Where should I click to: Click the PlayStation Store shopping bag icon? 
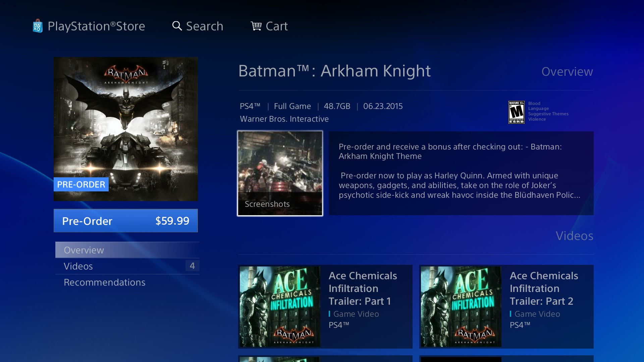click(38, 26)
